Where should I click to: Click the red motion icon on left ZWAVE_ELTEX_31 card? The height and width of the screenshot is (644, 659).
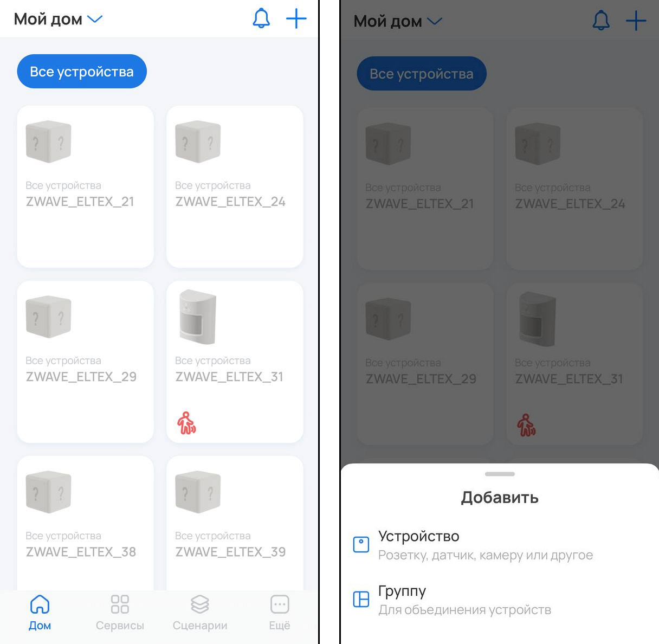pyautogui.click(x=186, y=423)
